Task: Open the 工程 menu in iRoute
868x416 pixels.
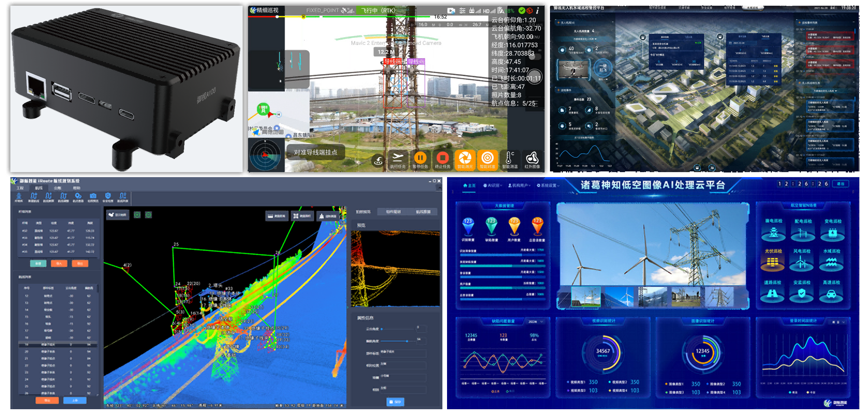Action: (20, 188)
